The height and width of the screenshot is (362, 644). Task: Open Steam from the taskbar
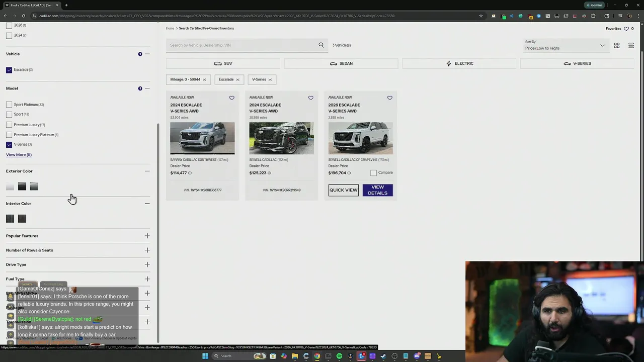coord(383,356)
